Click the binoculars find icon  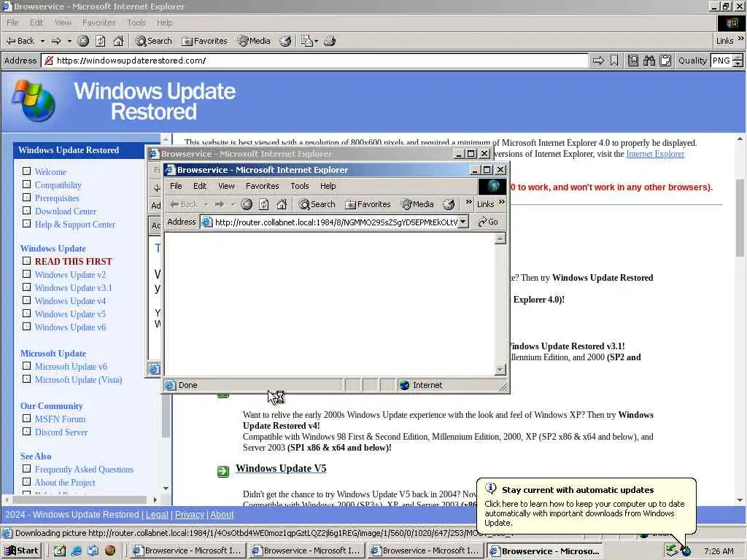[649, 61]
